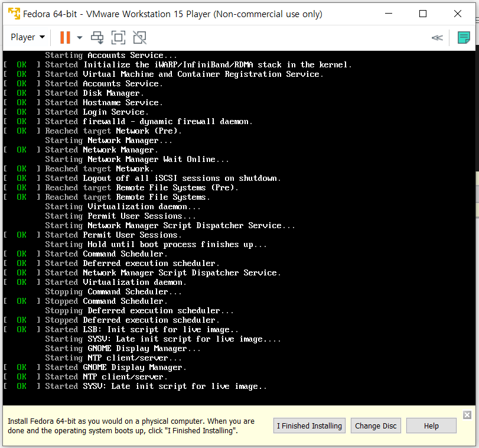Viewport: 479px width, 448px height.
Task: Click 'Starting NTP client/server...' line
Action: [x=113, y=358]
